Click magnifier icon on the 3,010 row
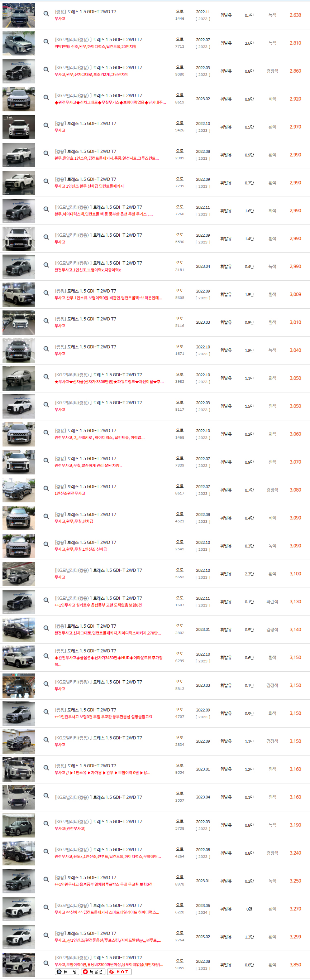Viewport: 310px width, 980px height. pyautogui.click(x=46, y=321)
